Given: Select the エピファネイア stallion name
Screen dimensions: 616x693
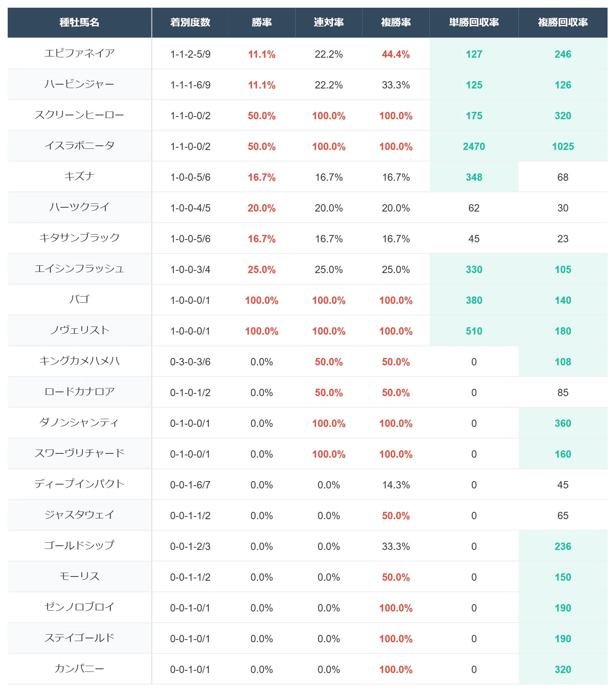Looking at the screenshot, I should [x=79, y=53].
